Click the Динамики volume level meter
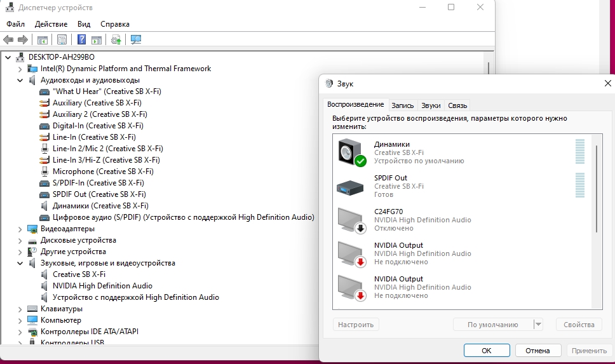This screenshot has height=364, width=615. (579, 151)
